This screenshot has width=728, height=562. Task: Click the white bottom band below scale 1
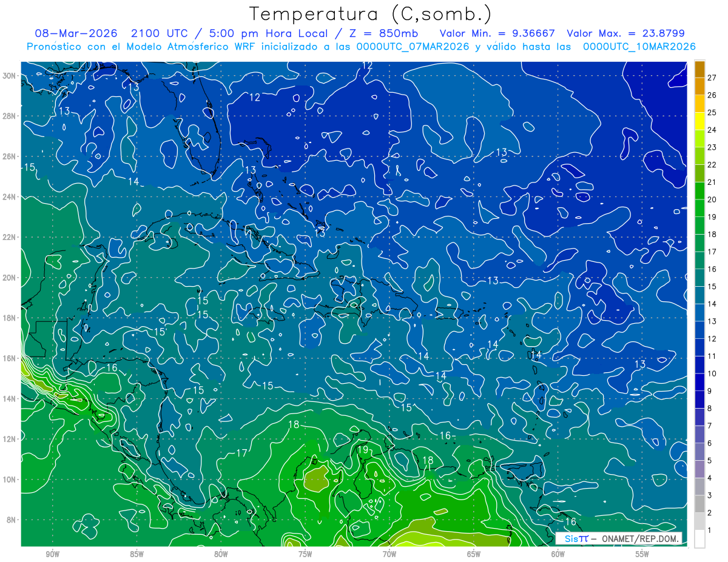(699, 539)
